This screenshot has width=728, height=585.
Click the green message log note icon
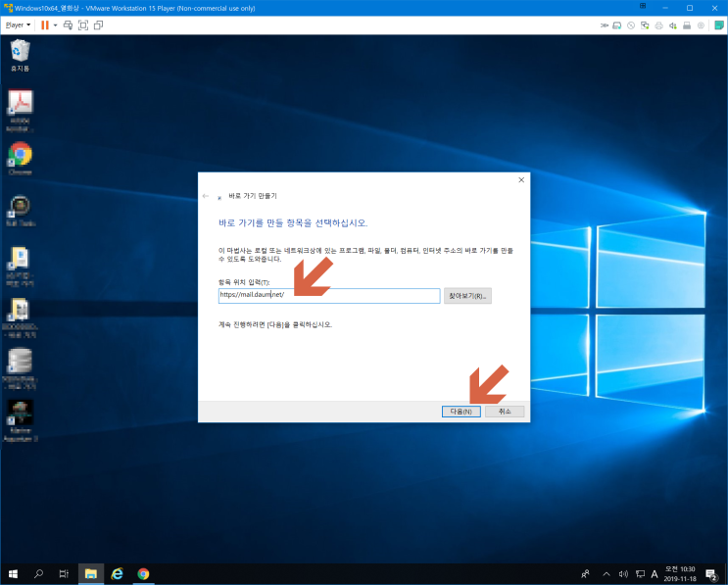719,25
